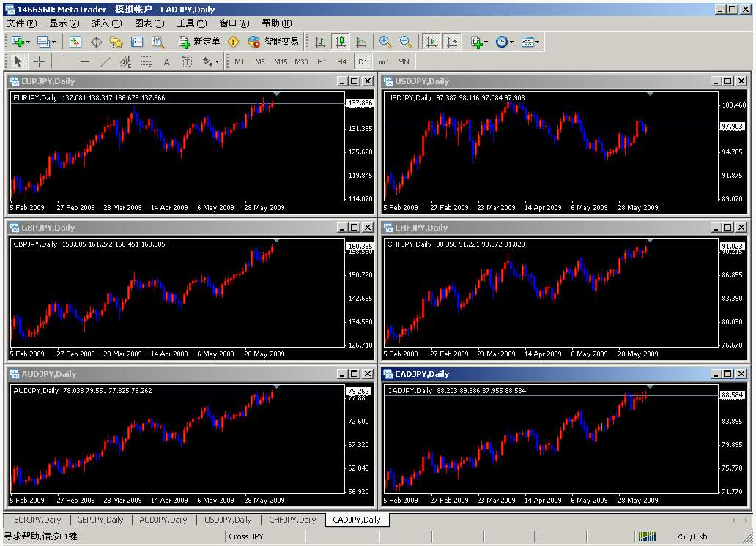Viewport: 756px width, 546px height.
Task: Zoom in the chart with magnifier plus
Action: (x=385, y=42)
